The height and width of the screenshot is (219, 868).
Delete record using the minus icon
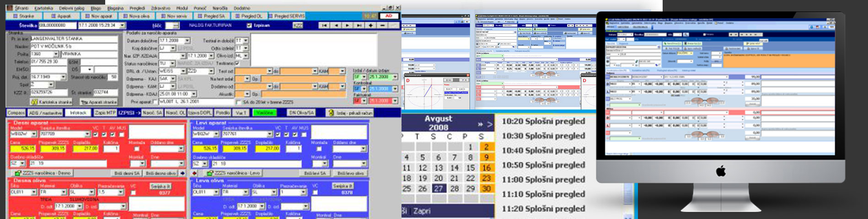383,26
